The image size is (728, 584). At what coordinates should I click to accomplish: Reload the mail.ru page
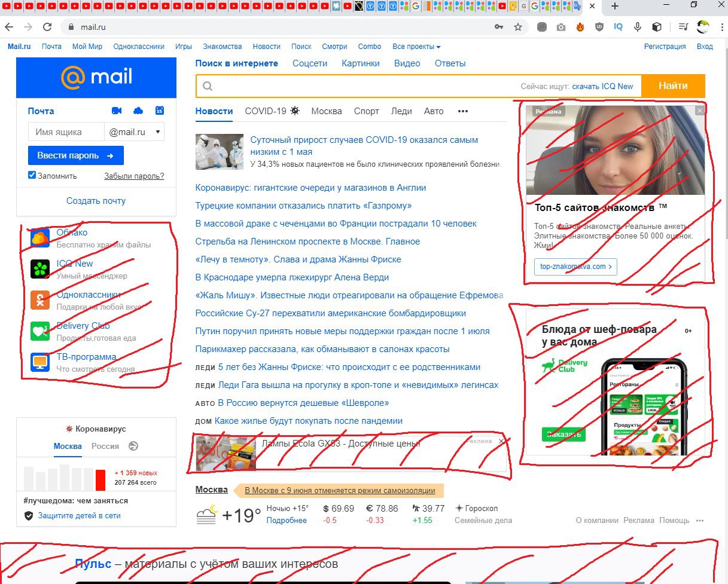pyautogui.click(x=47, y=27)
